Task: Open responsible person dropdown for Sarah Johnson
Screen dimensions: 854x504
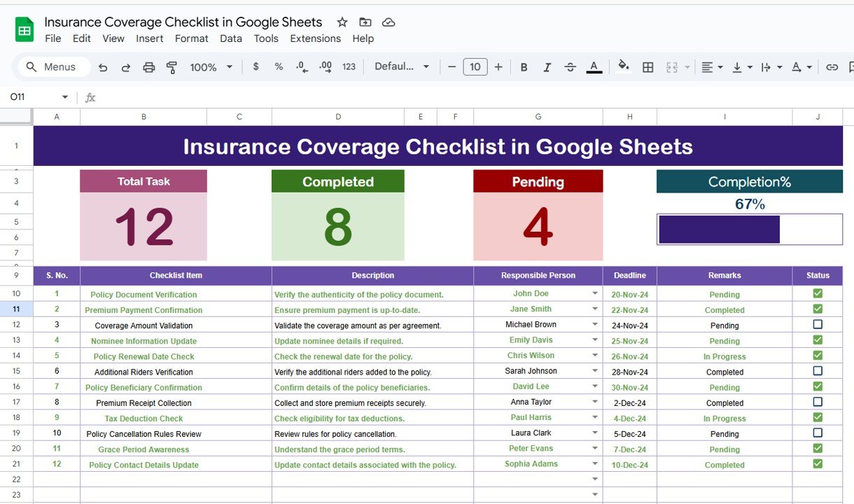Action: tap(595, 371)
